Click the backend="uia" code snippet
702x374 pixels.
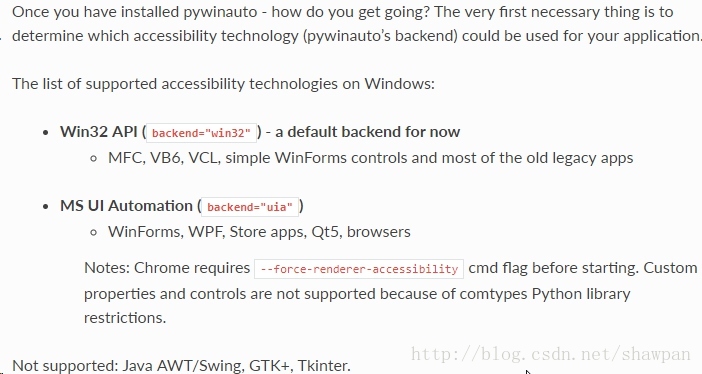pyautogui.click(x=250, y=207)
